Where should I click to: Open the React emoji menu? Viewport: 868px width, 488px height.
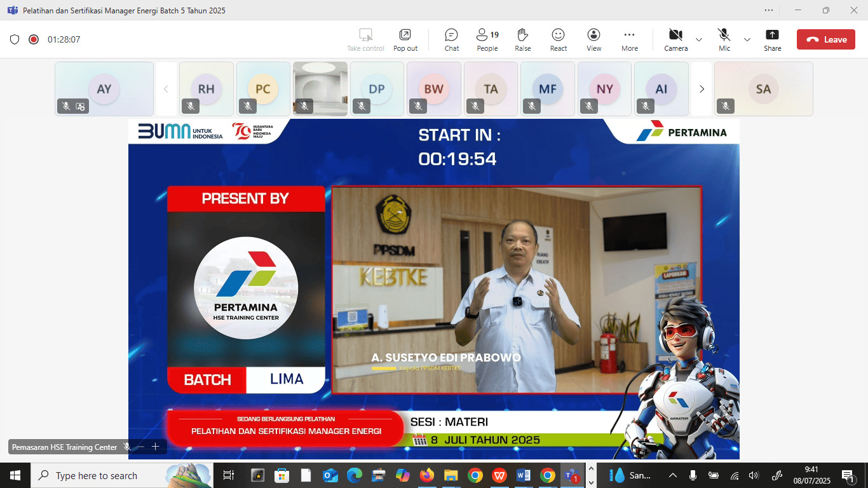coord(559,39)
